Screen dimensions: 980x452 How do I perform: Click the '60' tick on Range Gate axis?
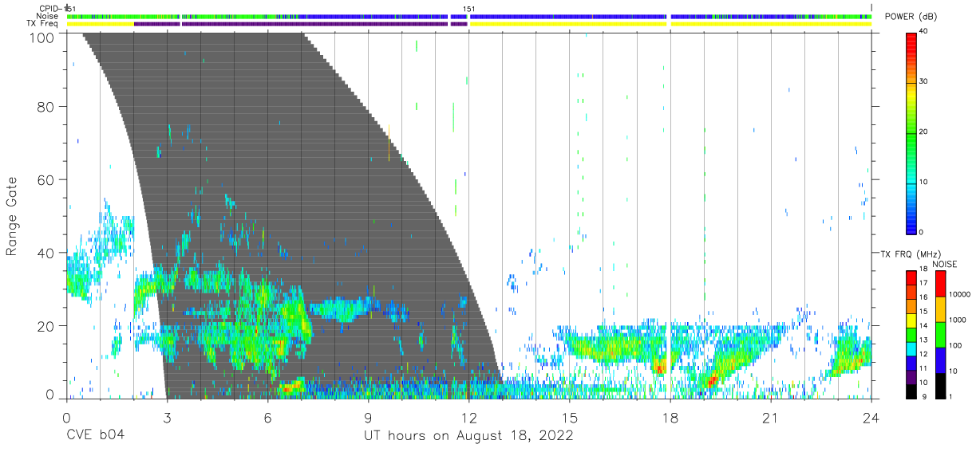[46, 179]
